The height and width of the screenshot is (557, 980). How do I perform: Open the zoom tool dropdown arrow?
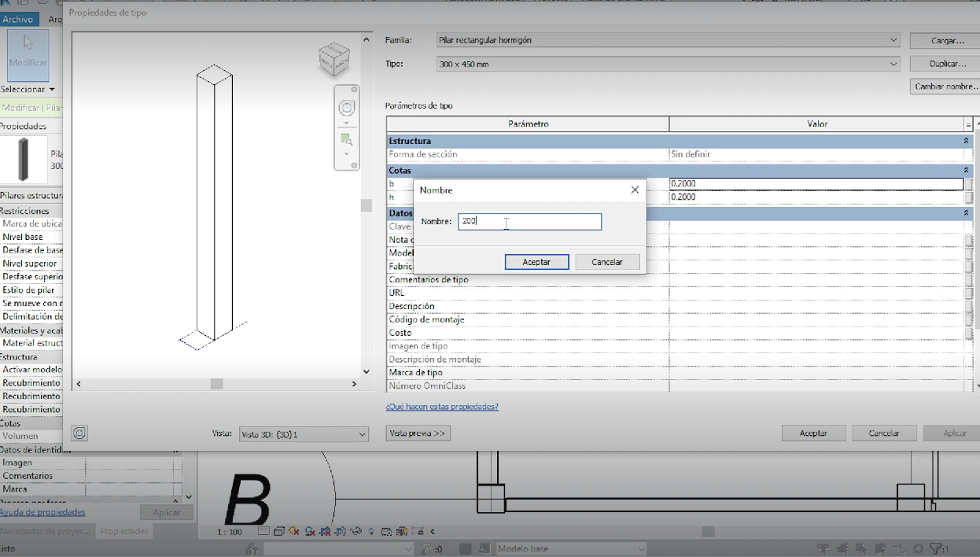pos(347,154)
